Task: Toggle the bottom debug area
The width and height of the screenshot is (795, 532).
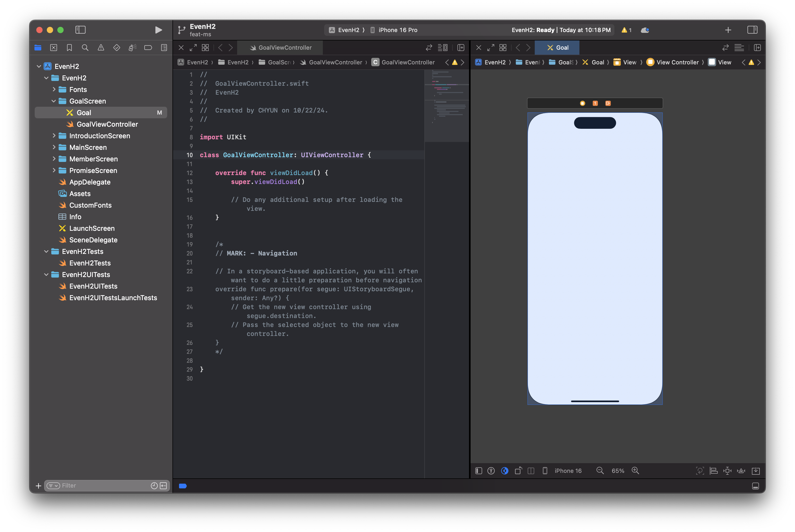Action: [x=755, y=486]
